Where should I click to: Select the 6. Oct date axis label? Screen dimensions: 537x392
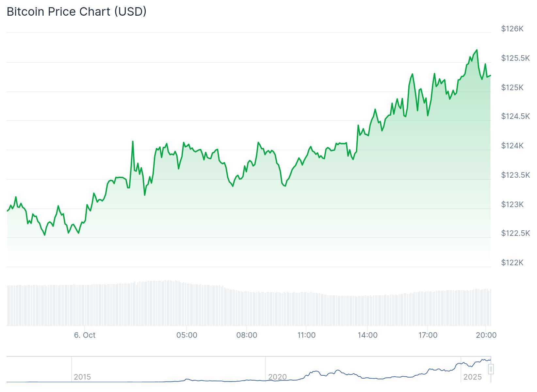pos(85,335)
